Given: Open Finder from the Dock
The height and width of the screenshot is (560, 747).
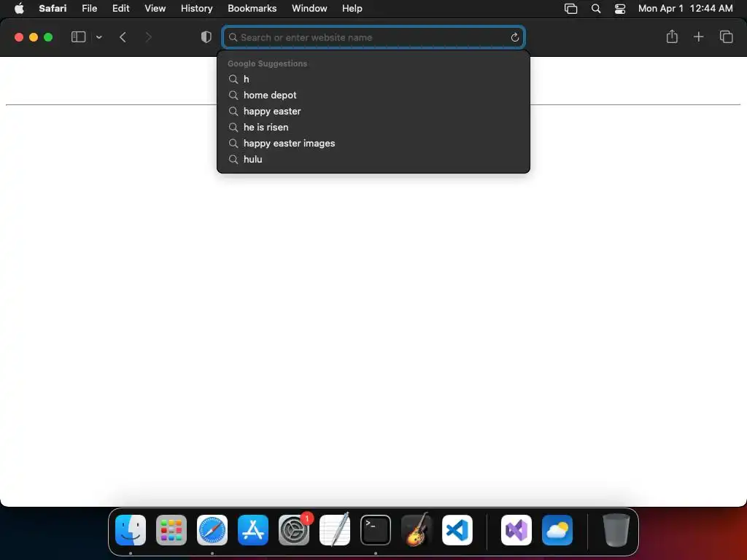Looking at the screenshot, I should pos(131,530).
